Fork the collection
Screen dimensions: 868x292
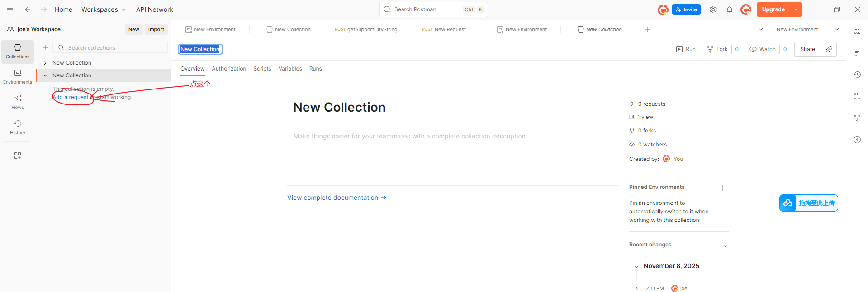click(717, 49)
